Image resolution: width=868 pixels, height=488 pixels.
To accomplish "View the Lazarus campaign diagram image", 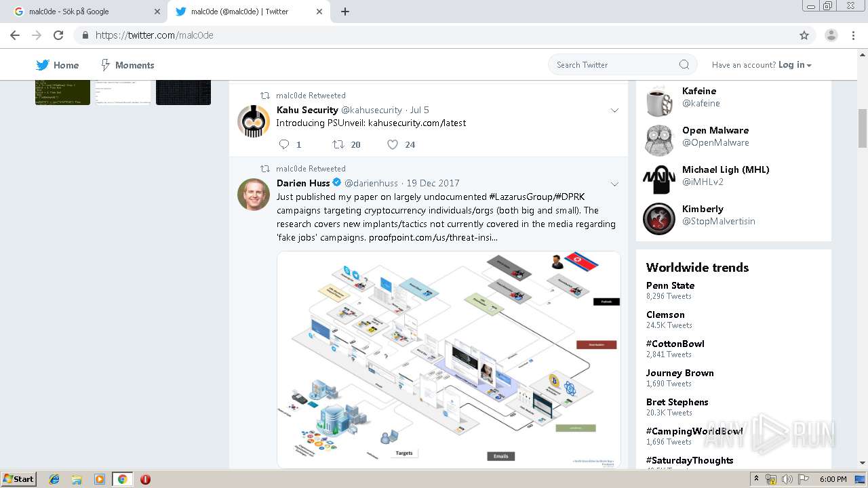I will pyautogui.click(x=449, y=359).
